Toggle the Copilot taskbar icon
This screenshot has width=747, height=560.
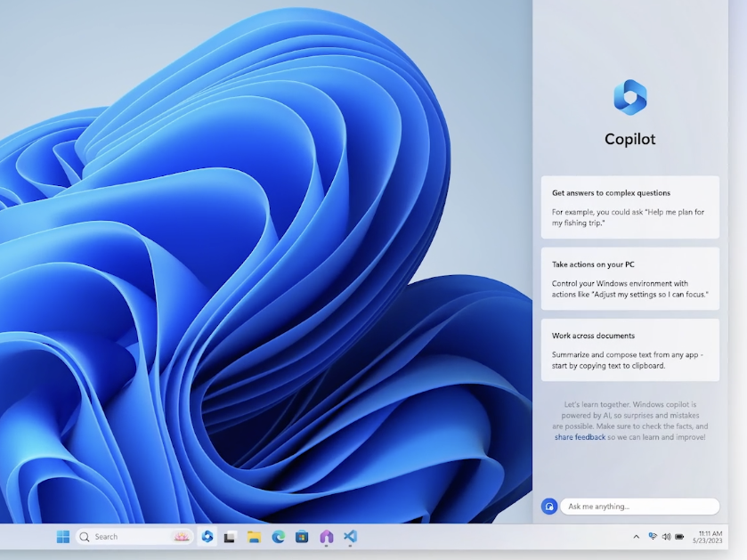pyautogui.click(x=207, y=537)
